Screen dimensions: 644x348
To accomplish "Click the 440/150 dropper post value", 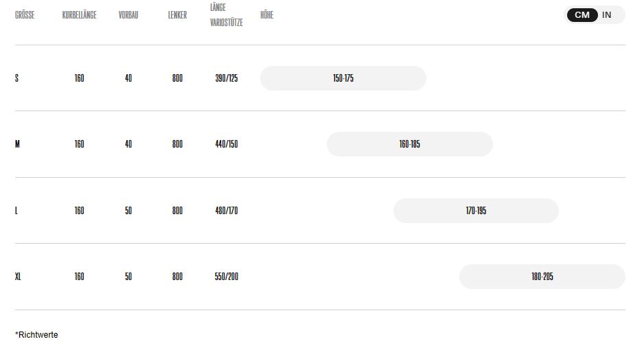I will (x=227, y=144).
